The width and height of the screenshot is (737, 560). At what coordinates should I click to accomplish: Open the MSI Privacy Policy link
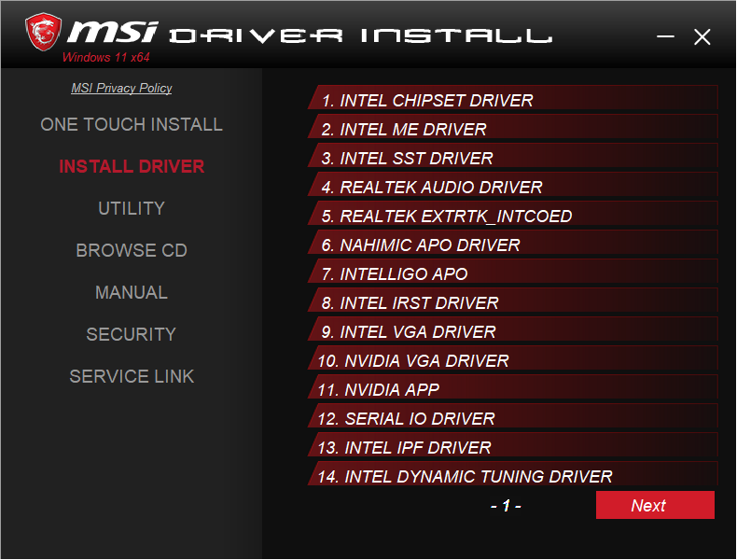(x=121, y=88)
